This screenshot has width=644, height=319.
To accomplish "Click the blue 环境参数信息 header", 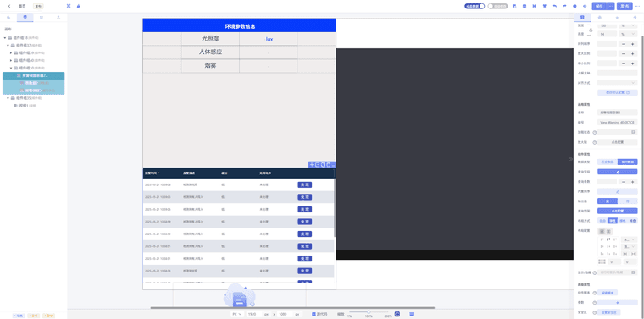I will tap(240, 26).
